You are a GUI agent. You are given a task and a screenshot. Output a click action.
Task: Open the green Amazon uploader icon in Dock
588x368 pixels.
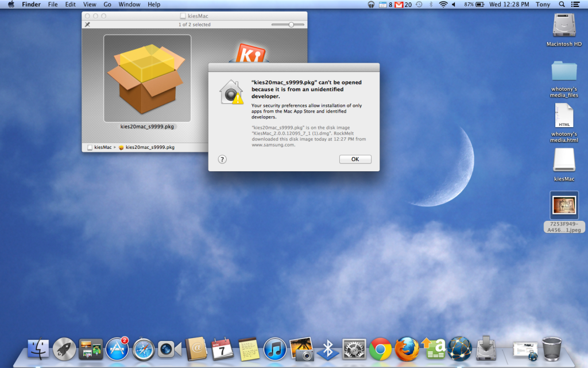(x=433, y=349)
